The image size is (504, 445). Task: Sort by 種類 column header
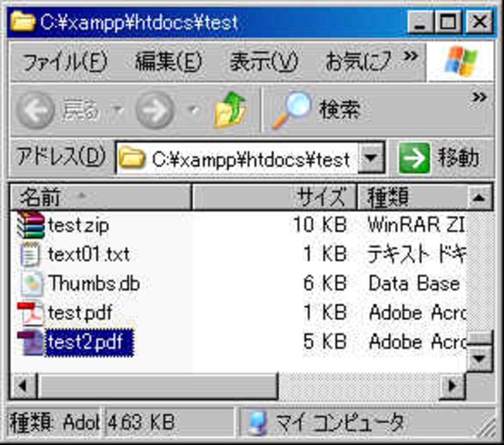point(411,197)
